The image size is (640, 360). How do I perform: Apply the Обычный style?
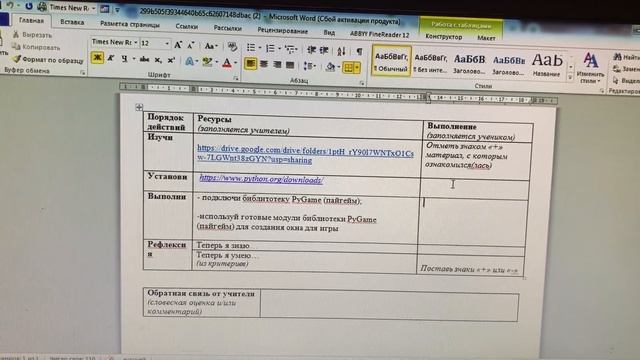coord(391,62)
